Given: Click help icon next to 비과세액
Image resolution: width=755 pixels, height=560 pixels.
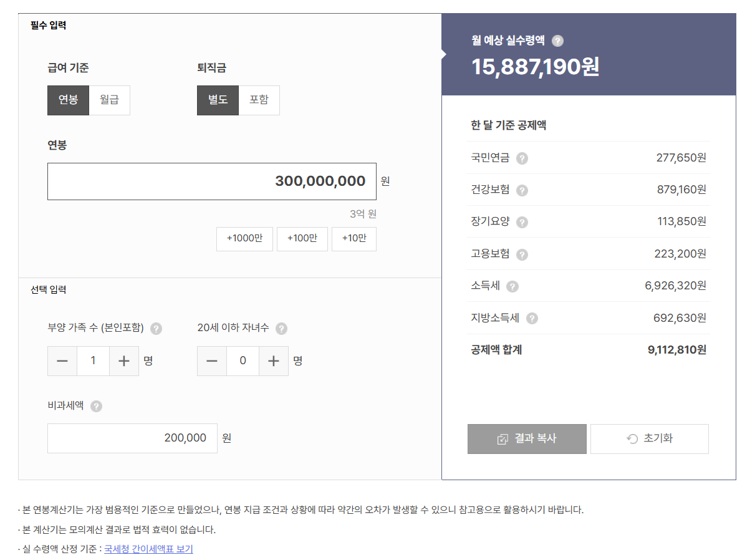Looking at the screenshot, I should pos(96,406).
